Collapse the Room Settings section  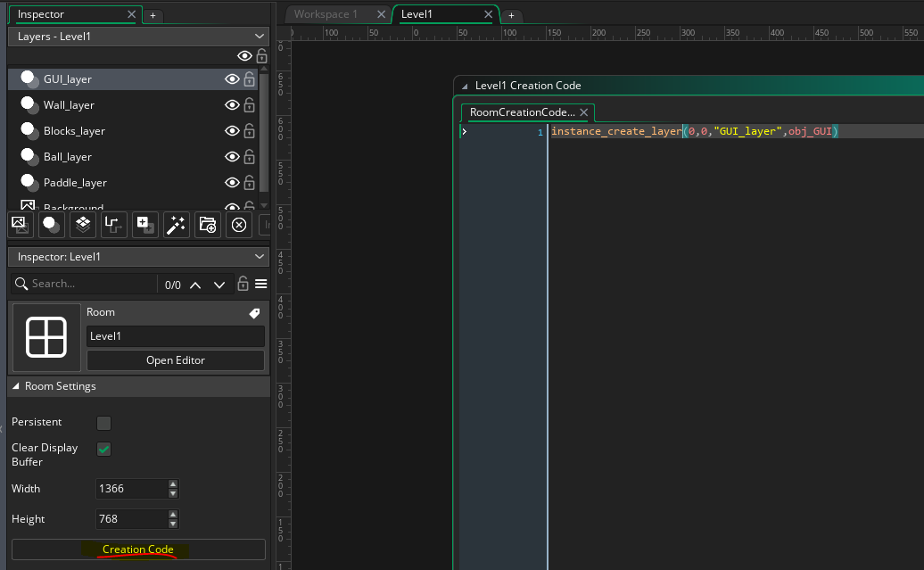[16, 386]
